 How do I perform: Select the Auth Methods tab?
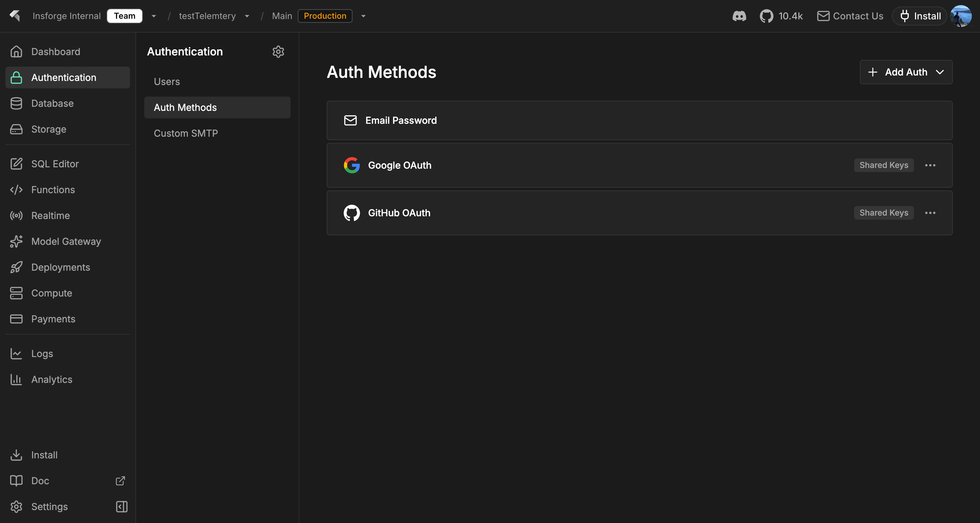pos(217,107)
